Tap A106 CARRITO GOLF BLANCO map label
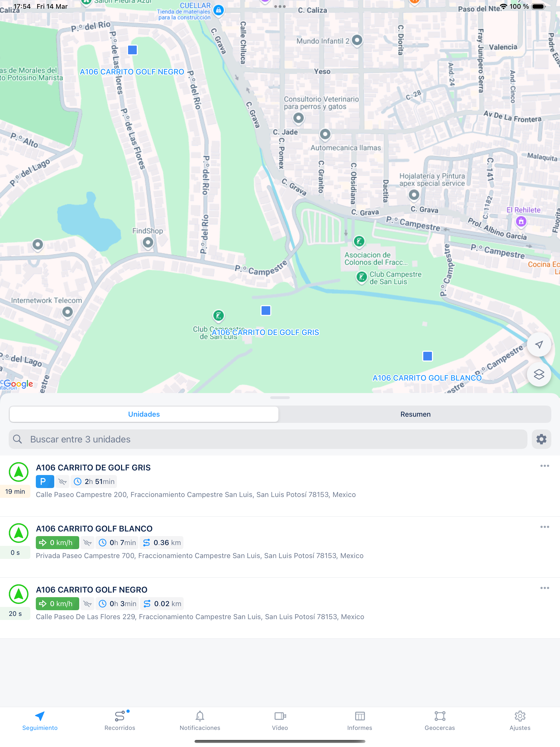The image size is (560, 747). [x=427, y=378]
